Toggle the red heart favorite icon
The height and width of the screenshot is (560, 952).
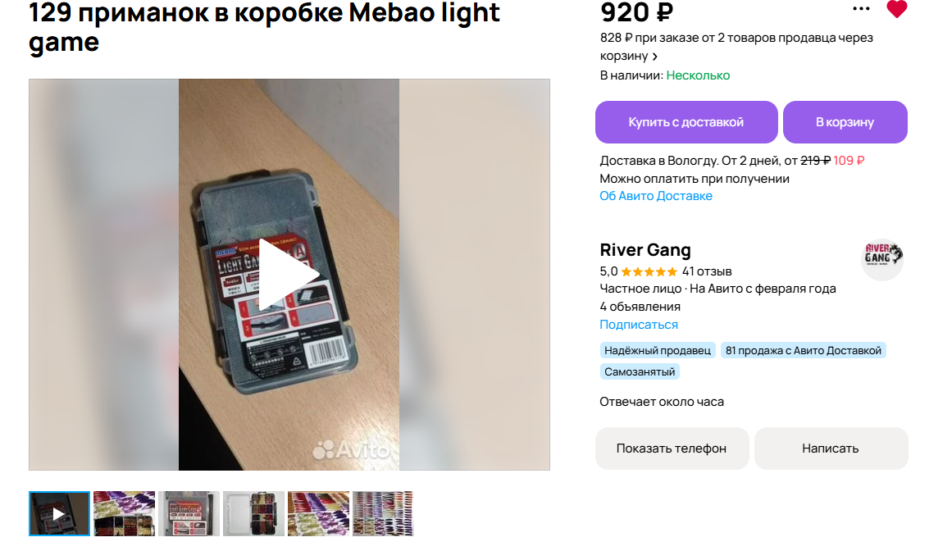click(x=896, y=8)
